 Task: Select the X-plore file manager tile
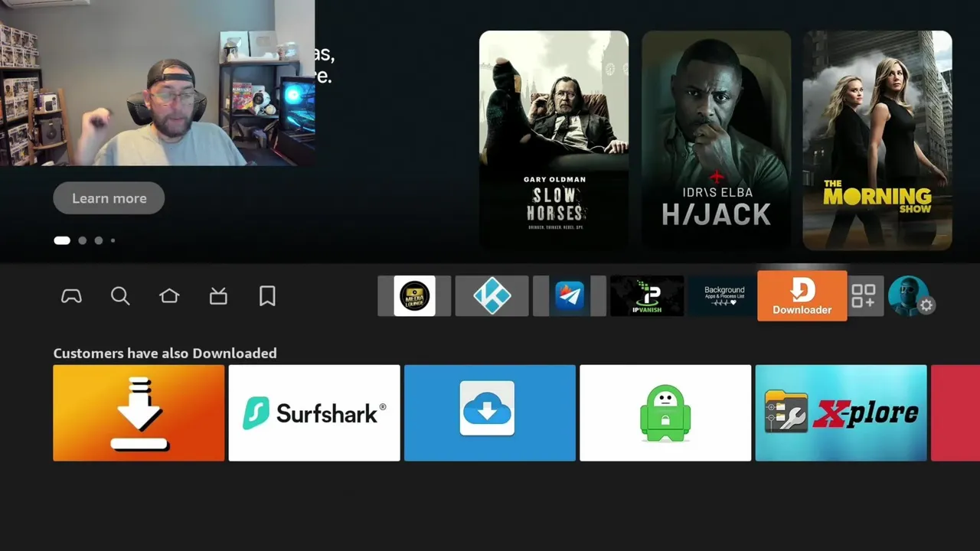click(x=841, y=413)
